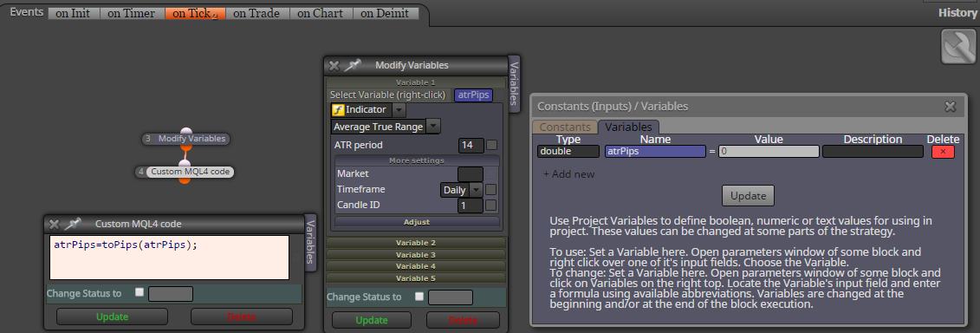Open Variables side tab of Modify Variables
The width and height of the screenshot is (980, 333).
[x=514, y=84]
